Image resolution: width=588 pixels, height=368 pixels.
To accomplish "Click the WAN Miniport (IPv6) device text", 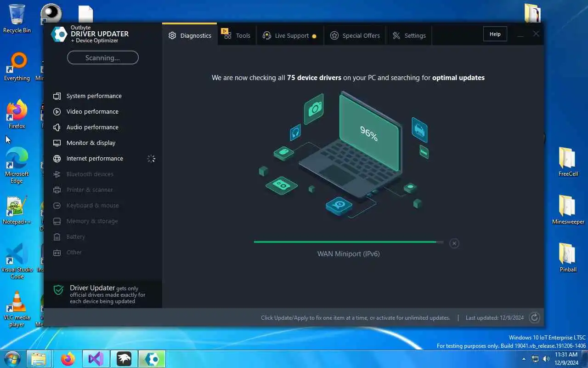I will pyautogui.click(x=348, y=253).
